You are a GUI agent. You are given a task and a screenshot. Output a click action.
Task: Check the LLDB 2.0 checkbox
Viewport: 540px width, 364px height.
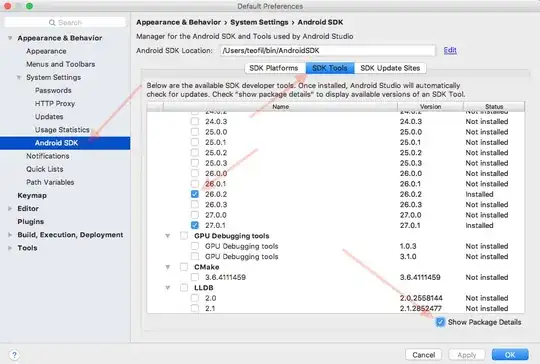195,298
